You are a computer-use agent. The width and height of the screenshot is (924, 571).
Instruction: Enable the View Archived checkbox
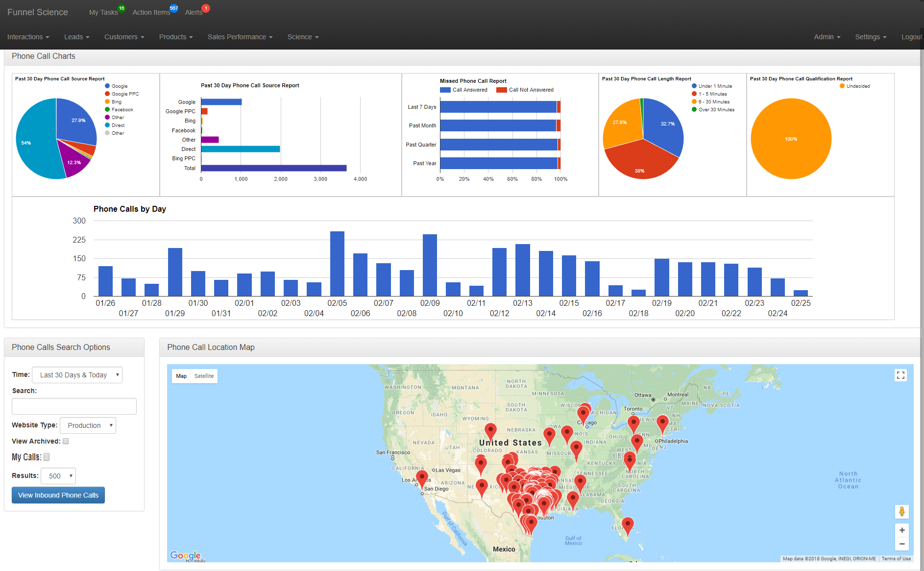(66, 441)
